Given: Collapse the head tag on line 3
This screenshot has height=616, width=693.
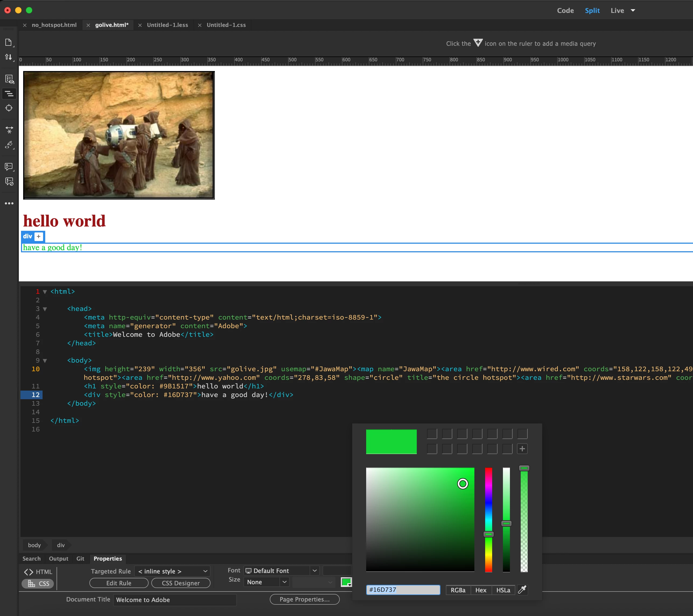Looking at the screenshot, I should coord(45,309).
